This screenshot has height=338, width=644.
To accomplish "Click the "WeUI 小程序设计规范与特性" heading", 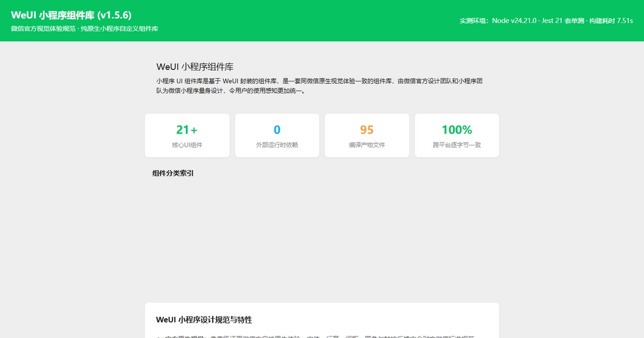I will pos(204,320).
